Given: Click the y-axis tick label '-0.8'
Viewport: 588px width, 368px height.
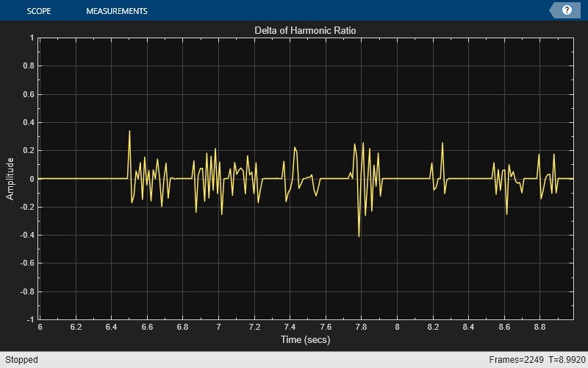Looking at the screenshot, I should click(27, 291).
